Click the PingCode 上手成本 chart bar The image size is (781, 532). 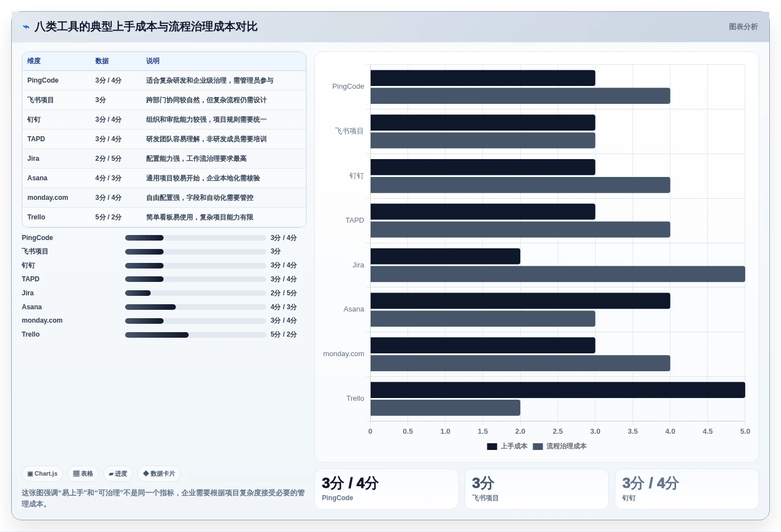[x=483, y=78]
